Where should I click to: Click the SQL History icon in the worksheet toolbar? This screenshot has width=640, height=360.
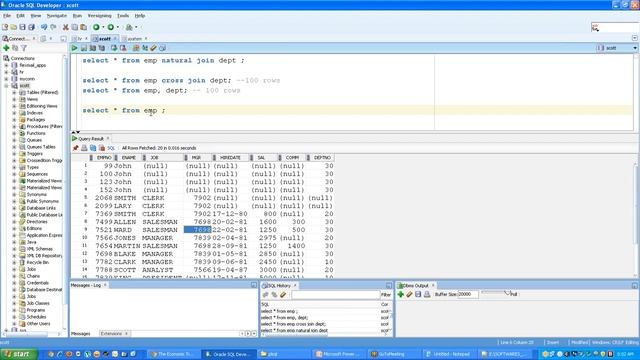click(x=162, y=48)
